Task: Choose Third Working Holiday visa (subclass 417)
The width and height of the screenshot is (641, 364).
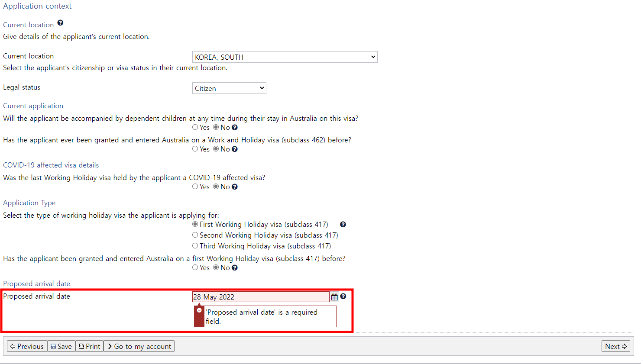Action: pyautogui.click(x=195, y=246)
